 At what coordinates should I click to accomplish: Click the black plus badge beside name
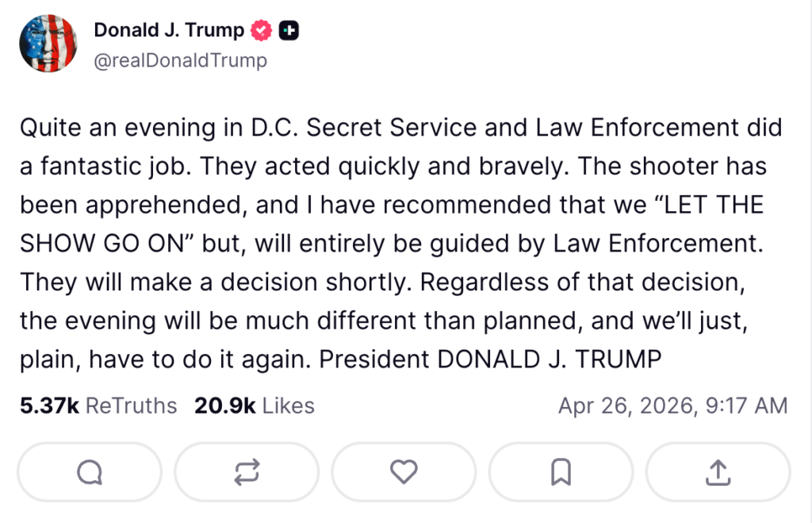[x=289, y=31]
